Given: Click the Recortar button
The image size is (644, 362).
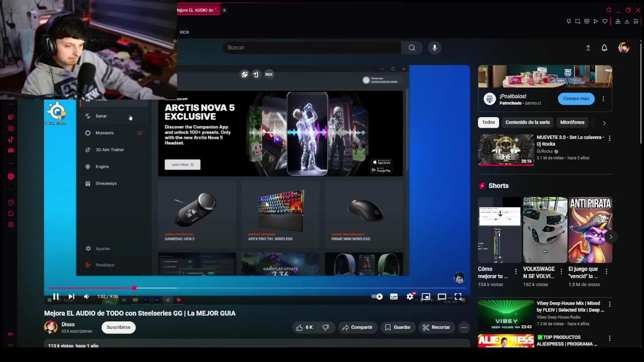Looking at the screenshot, I should point(436,327).
